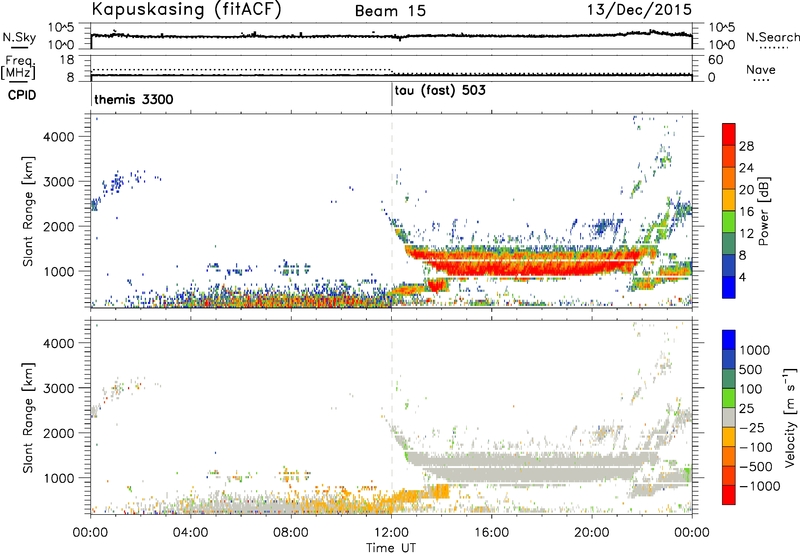Screen dimensions: 800x554
Task: Click the blue top of velocity colorbar
Action: 729,340
